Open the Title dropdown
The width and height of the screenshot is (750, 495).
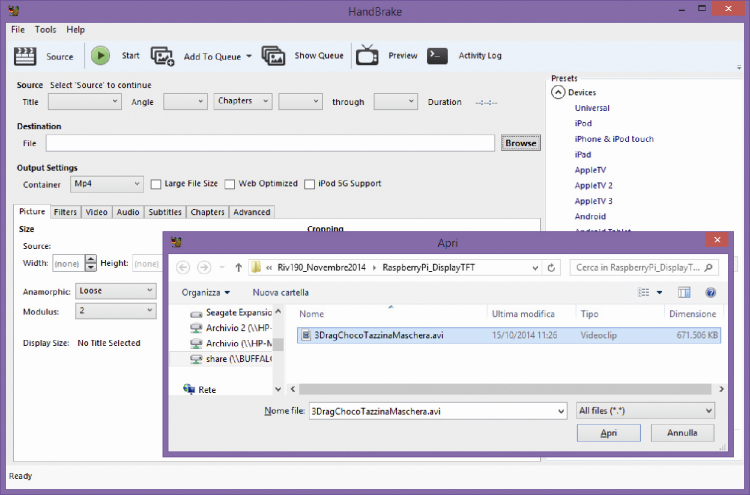point(85,101)
